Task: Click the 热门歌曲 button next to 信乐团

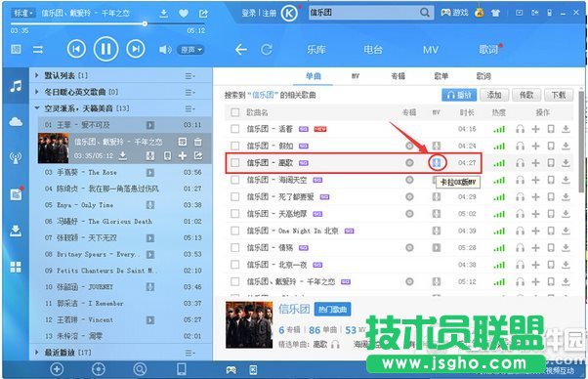Action: click(x=333, y=310)
